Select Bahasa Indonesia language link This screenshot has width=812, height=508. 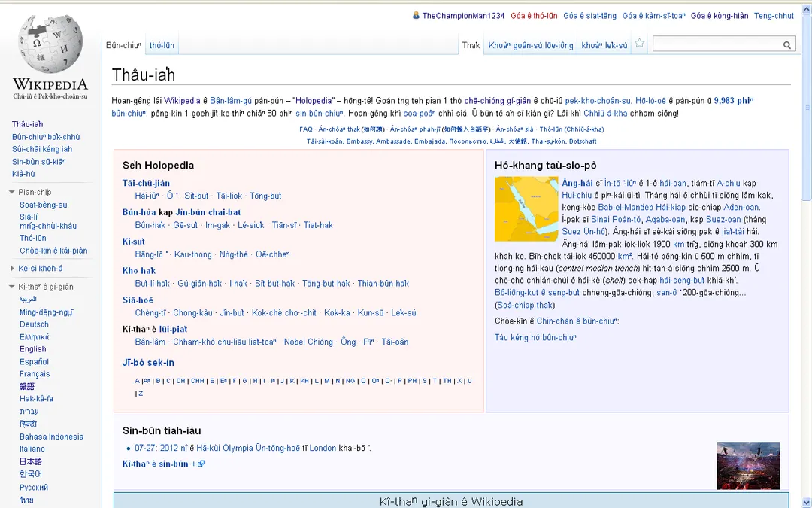(x=51, y=437)
